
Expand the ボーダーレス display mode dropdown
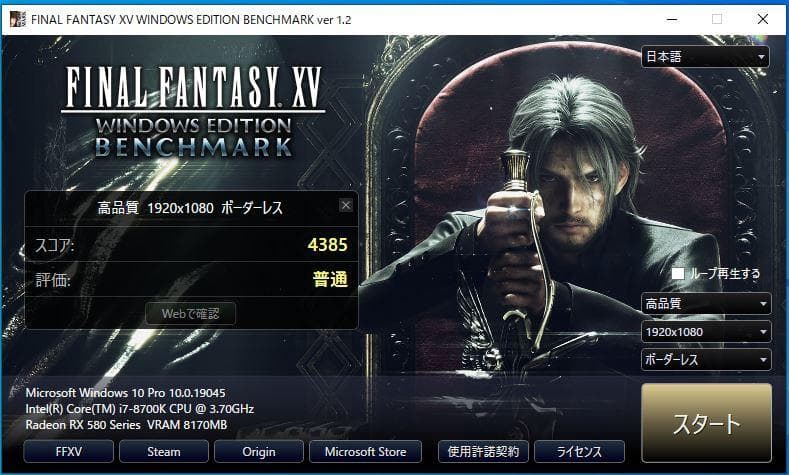click(705, 359)
